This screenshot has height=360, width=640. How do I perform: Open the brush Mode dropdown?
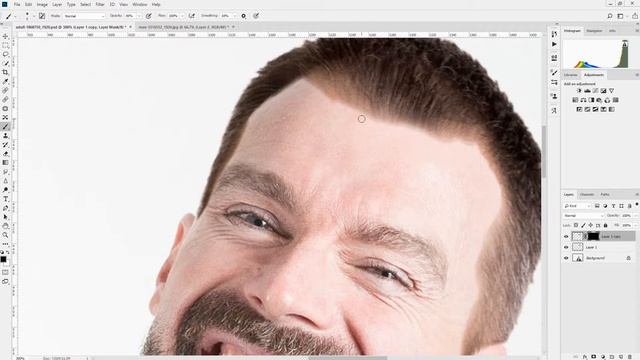pos(84,16)
